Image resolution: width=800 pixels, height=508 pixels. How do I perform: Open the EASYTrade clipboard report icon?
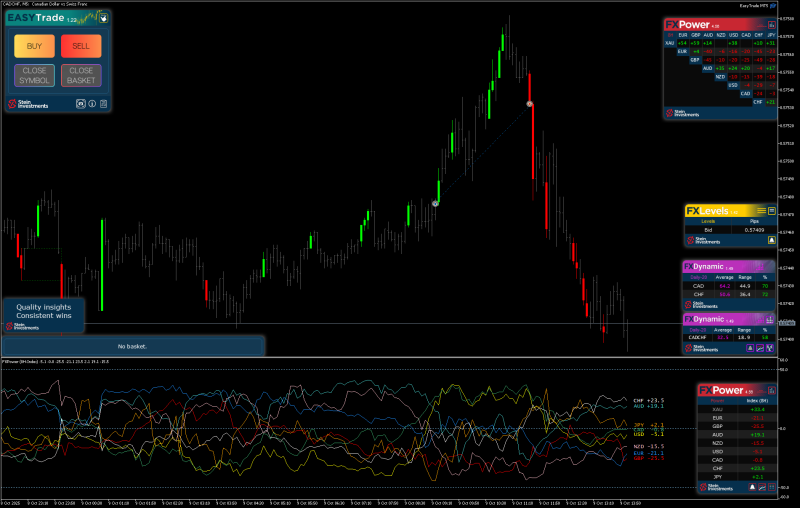104,104
